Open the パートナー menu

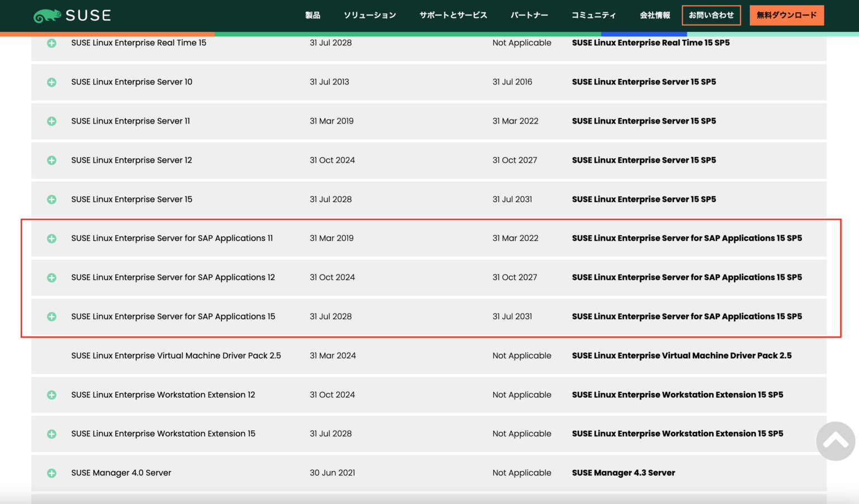pyautogui.click(x=529, y=16)
